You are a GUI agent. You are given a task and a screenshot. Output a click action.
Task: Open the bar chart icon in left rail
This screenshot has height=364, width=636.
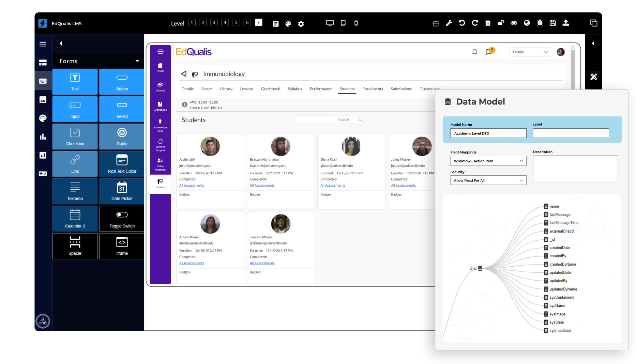(43, 137)
